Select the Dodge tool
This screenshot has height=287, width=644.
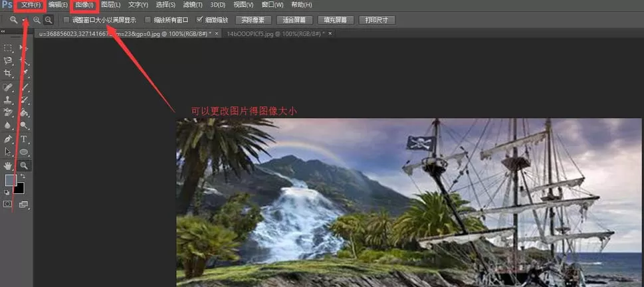24,126
